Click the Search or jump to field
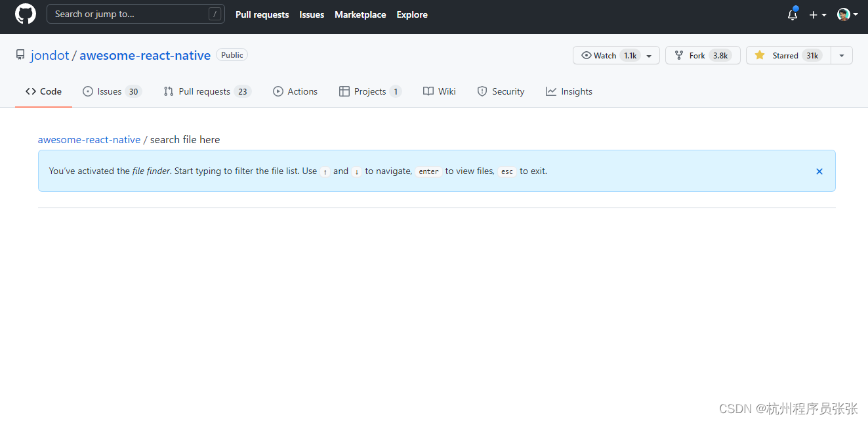 pos(136,14)
